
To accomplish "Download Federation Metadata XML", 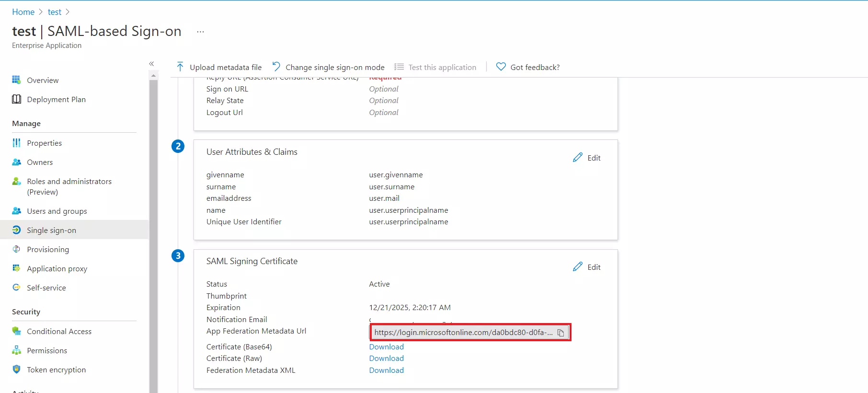I will tap(386, 370).
